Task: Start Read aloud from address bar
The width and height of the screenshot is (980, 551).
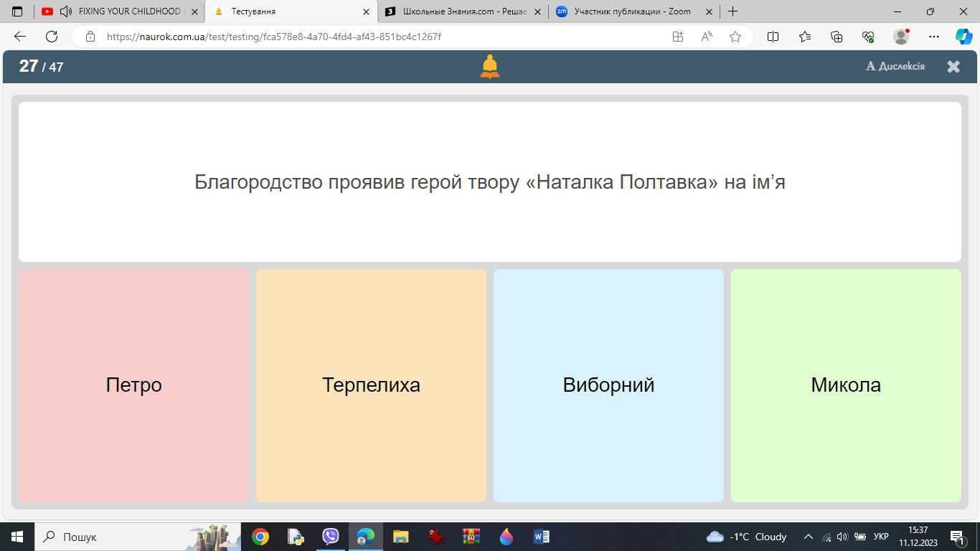Action: (x=707, y=37)
